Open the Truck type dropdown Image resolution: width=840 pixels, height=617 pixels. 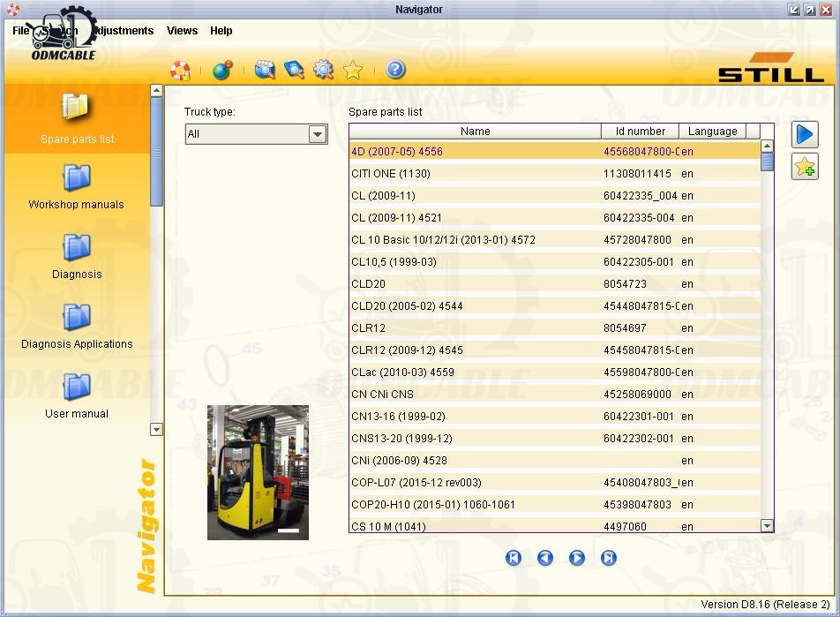click(x=318, y=134)
